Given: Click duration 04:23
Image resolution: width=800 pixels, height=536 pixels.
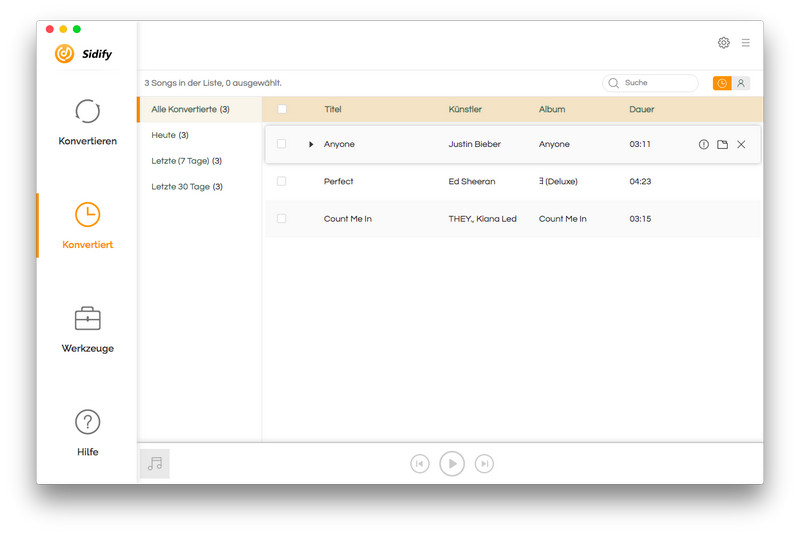Looking at the screenshot, I should pos(640,181).
